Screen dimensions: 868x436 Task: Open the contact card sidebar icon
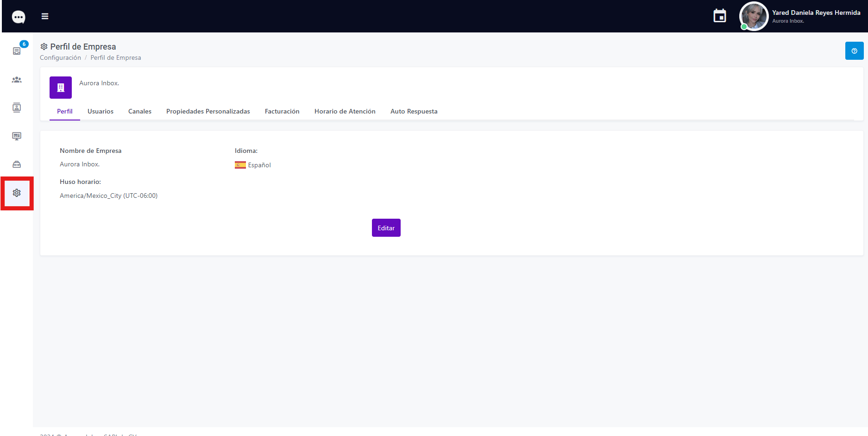tap(17, 108)
